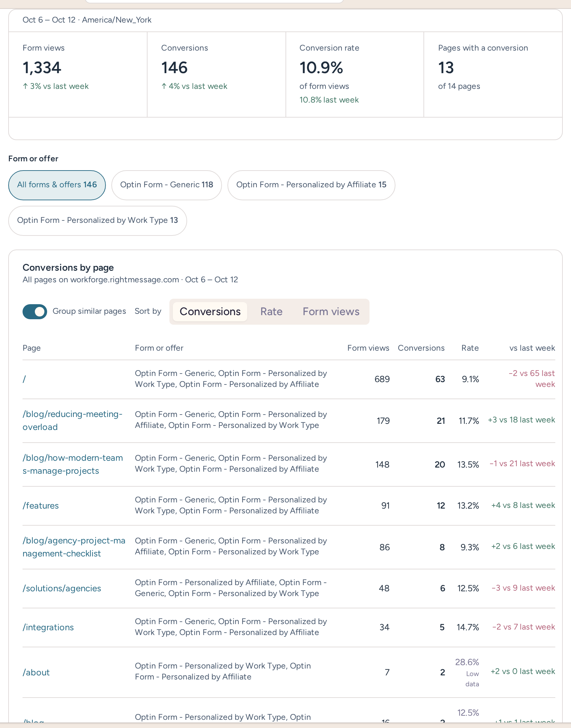Click the 28.6% rate for /about
Image resolution: width=571 pixels, height=728 pixels.
tap(467, 662)
